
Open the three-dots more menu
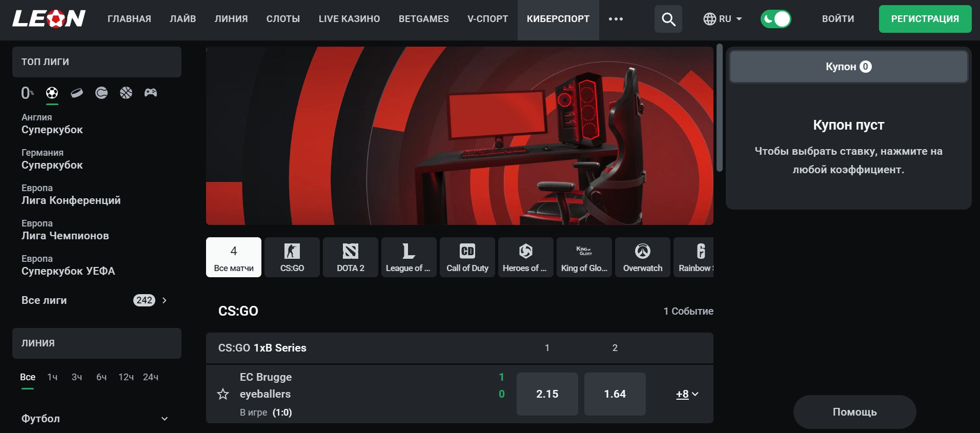(616, 19)
